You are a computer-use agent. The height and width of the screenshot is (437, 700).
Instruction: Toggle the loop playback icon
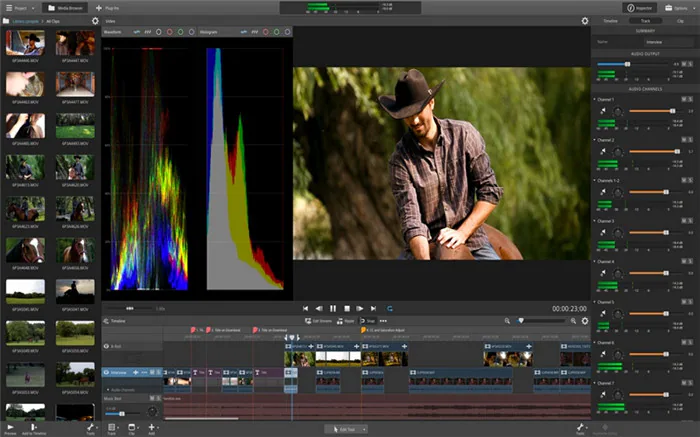tap(389, 308)
